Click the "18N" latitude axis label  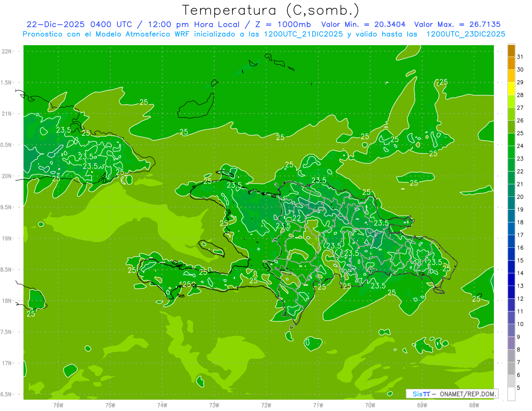(7, 301)
